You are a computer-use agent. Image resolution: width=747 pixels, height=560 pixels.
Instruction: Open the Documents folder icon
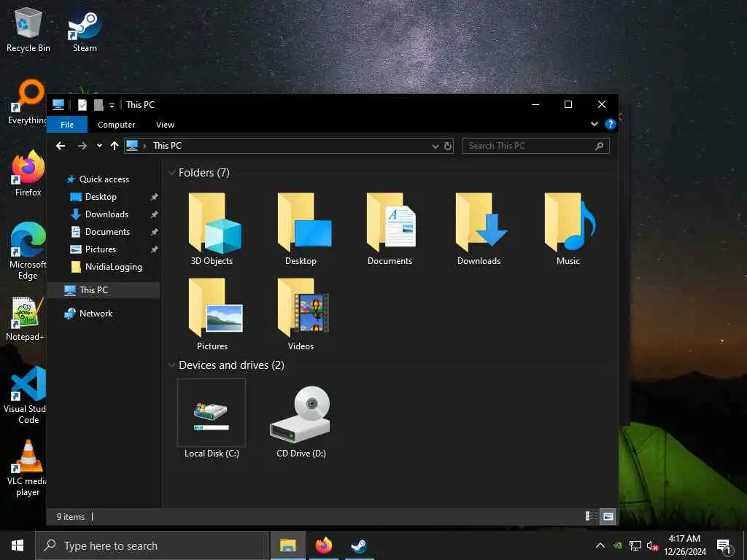tap(390, 228)
